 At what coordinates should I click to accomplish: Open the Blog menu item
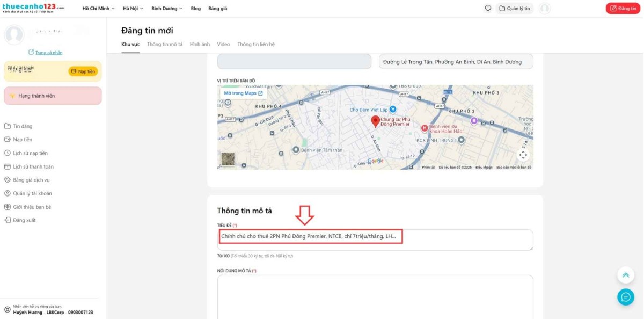[196, 9]
